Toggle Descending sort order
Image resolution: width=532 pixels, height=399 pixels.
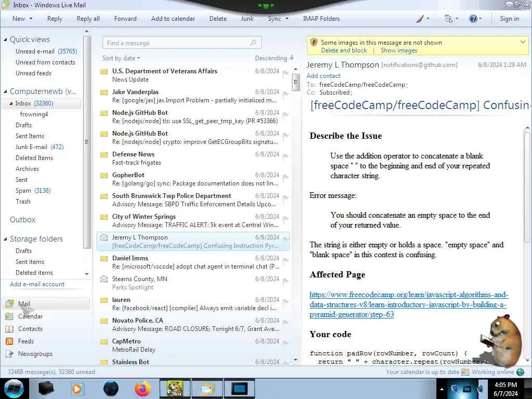(x=274, y=58)
